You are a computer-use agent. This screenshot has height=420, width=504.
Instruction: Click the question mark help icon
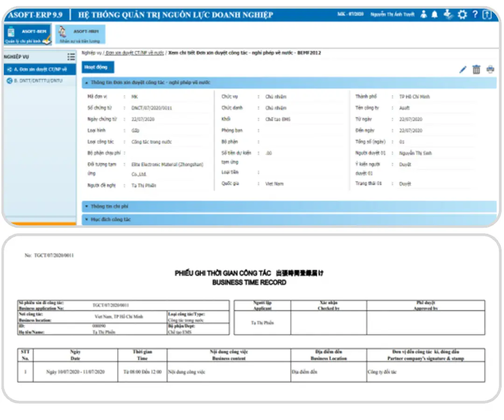[x=475, y=15]
